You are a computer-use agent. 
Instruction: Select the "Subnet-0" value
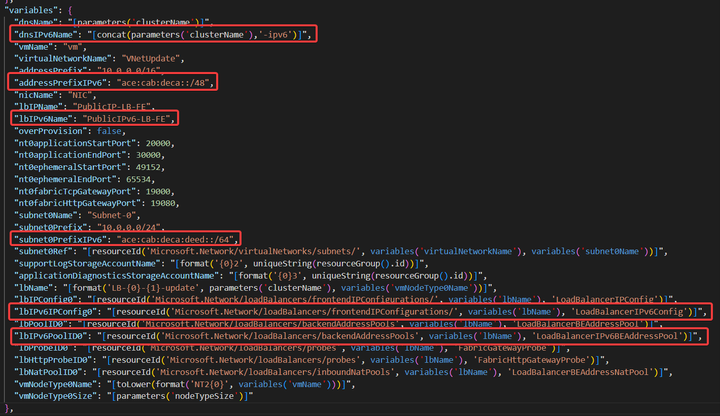click(x=112, y=215)
